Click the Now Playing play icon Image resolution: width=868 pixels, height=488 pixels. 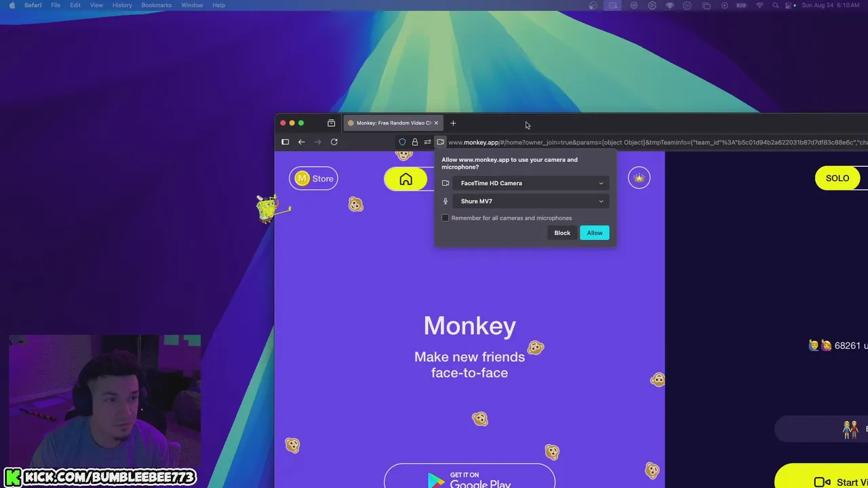pyautogui.click(x=724, y=5)
